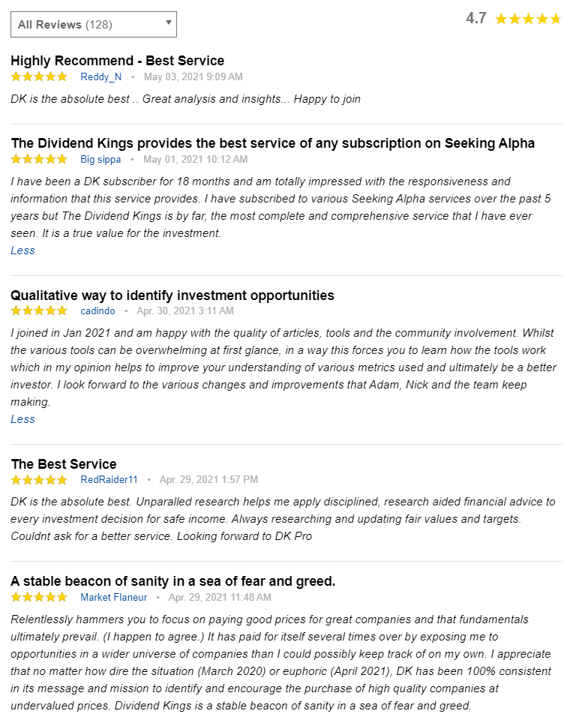Collapse cadindo's review using Less link
Viewport: 588px width, 717px height.
click(22, 419)
